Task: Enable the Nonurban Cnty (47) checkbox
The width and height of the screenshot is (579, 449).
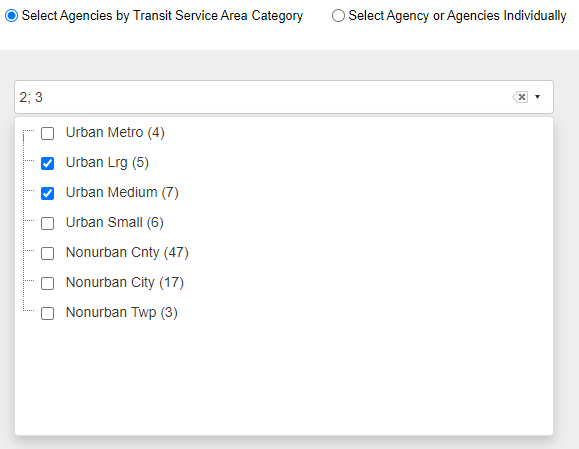Action: [x=47, y=253]
